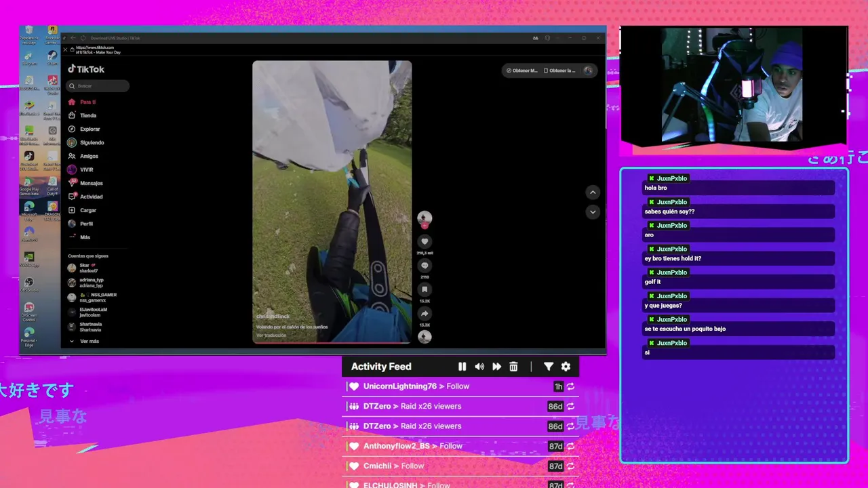Open the profile avatar at top right
Screen dimensions: 868x488
click(588, 70)
